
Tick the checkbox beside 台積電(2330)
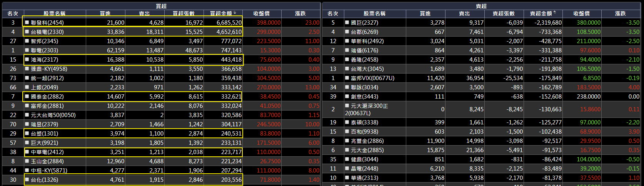pos(27,32)
